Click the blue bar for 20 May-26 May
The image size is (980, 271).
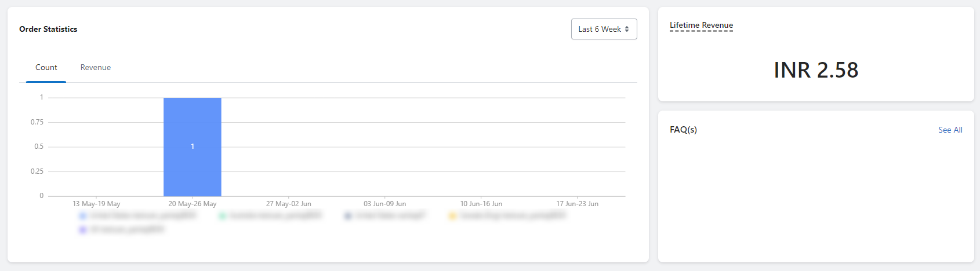192,147
